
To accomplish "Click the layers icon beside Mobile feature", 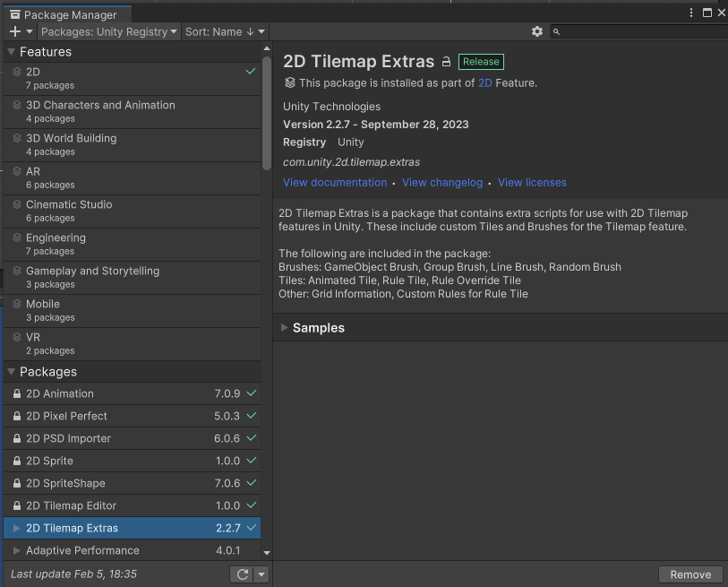I will pyautogui.click(x=17, y=304).
